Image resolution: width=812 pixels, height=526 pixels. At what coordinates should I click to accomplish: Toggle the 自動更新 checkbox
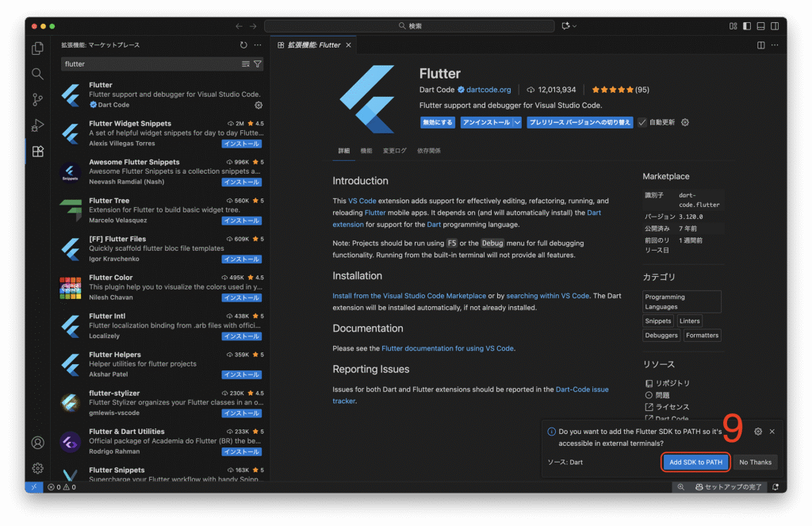pos(642,122)
